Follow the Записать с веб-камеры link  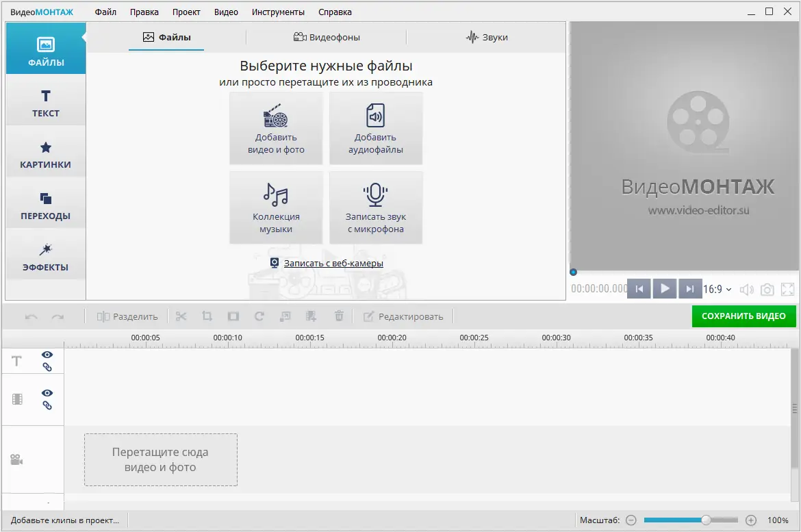tap(333, 263)
